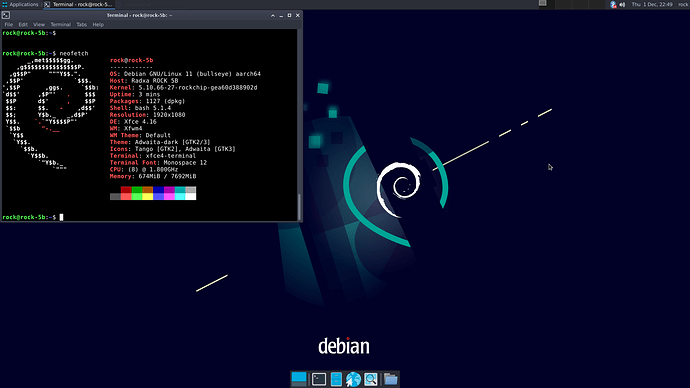
Task: Click the 'OS: Debian GNU/Linux 11 (bullseye) aarch64' line
Action: pos(185,74)
